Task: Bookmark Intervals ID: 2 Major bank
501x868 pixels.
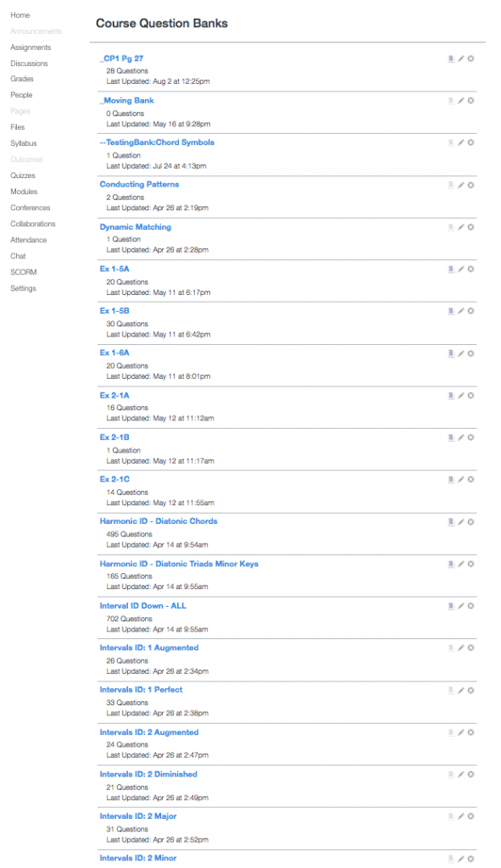Action: pyautogui.click(x=451, y=816)
